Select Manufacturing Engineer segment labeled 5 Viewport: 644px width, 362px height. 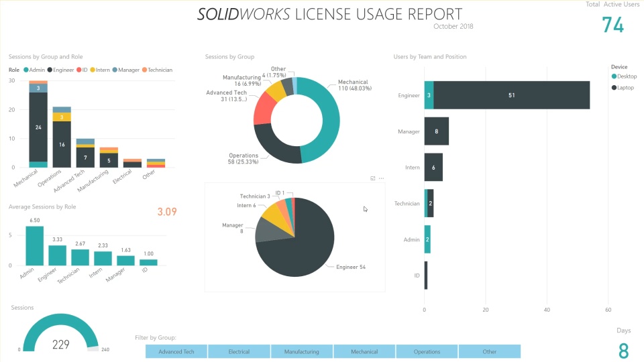point(109,160)
